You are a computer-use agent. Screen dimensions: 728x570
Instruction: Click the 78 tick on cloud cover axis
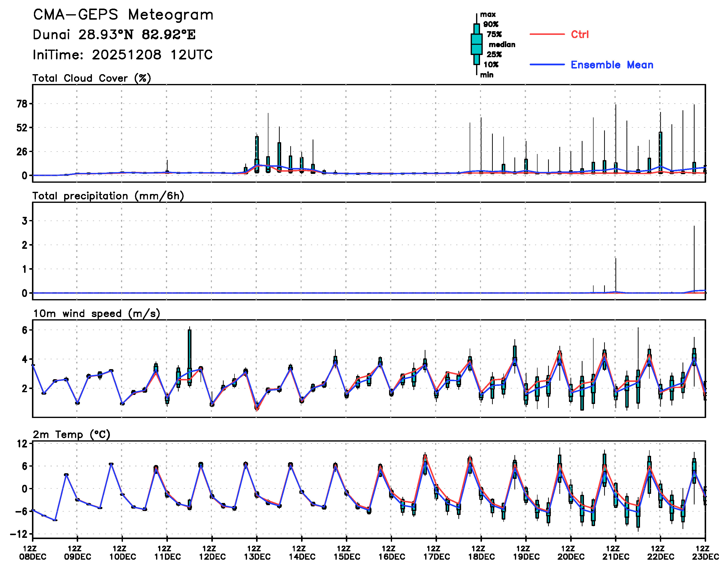(22, 104)
